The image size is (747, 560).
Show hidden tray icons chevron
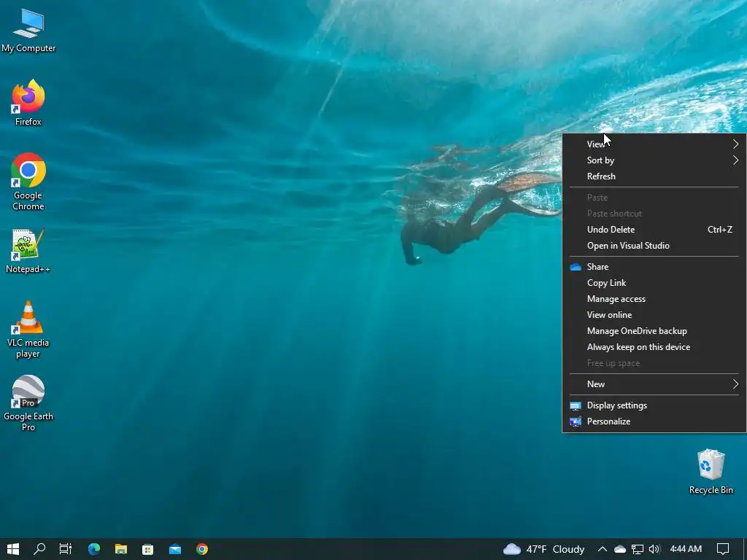pos(602,549)
